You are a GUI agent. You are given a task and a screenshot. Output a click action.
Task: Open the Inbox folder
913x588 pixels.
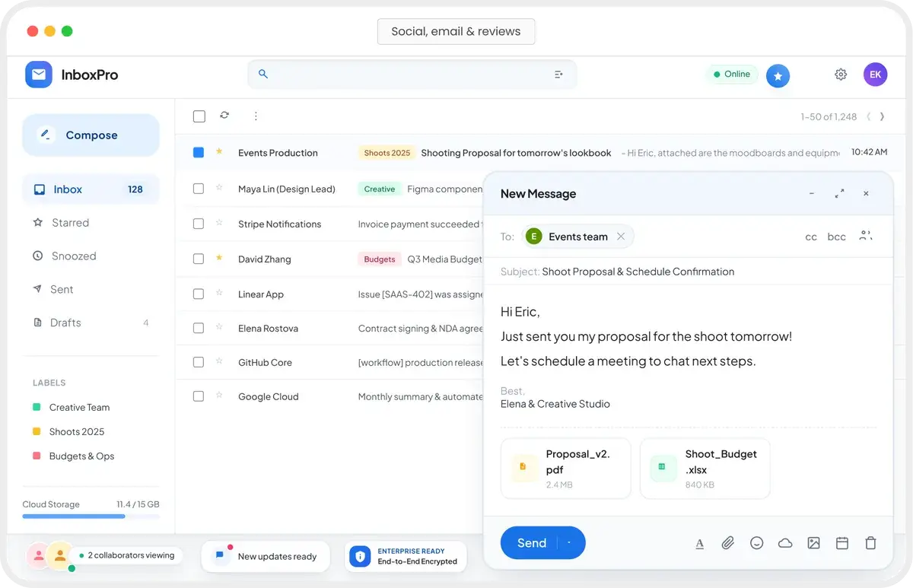click(91, 189)
